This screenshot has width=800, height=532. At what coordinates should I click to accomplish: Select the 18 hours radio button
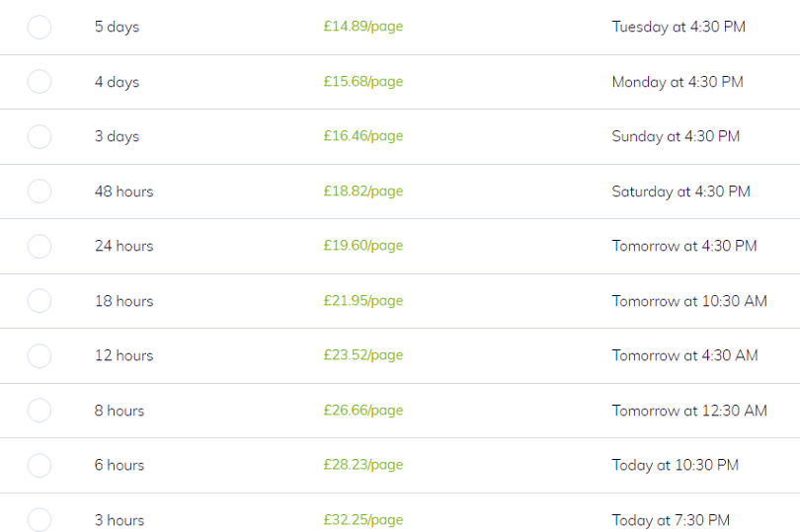point(40,301)
